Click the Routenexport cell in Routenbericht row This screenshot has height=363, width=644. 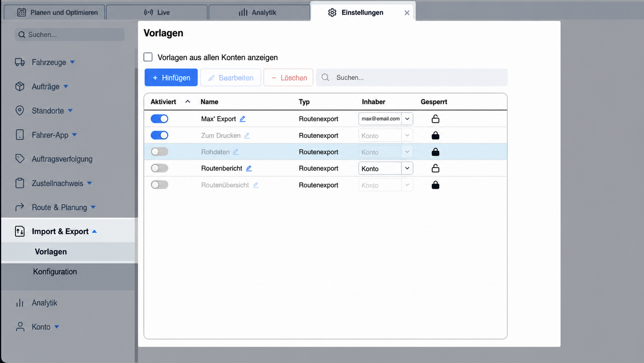(x=318, y=168)
